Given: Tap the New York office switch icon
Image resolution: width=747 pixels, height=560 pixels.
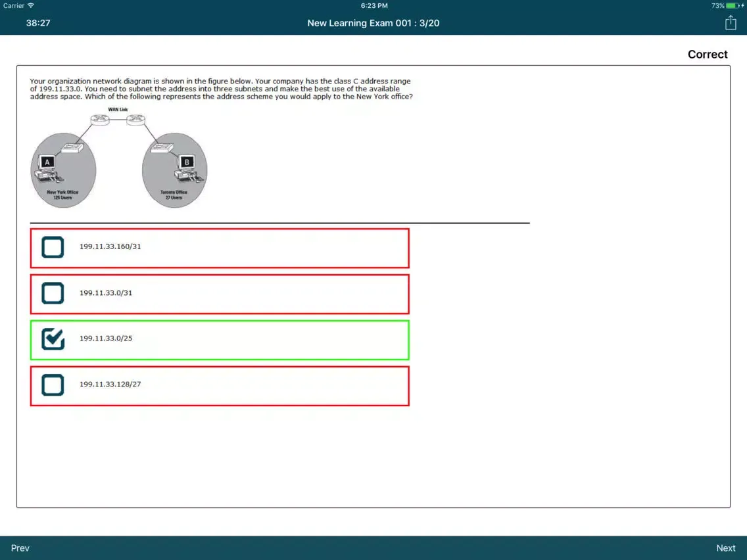Looking at the screenshot, I should (x=72, y=148).
